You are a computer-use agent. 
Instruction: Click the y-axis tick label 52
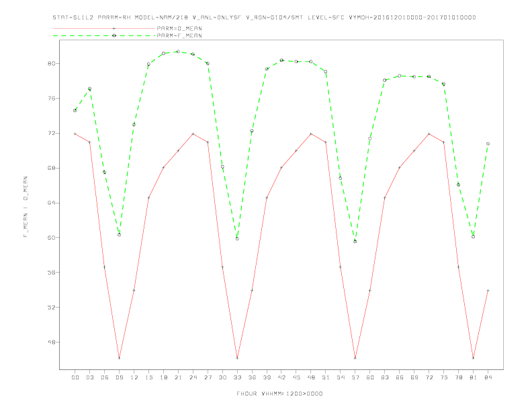52,307
